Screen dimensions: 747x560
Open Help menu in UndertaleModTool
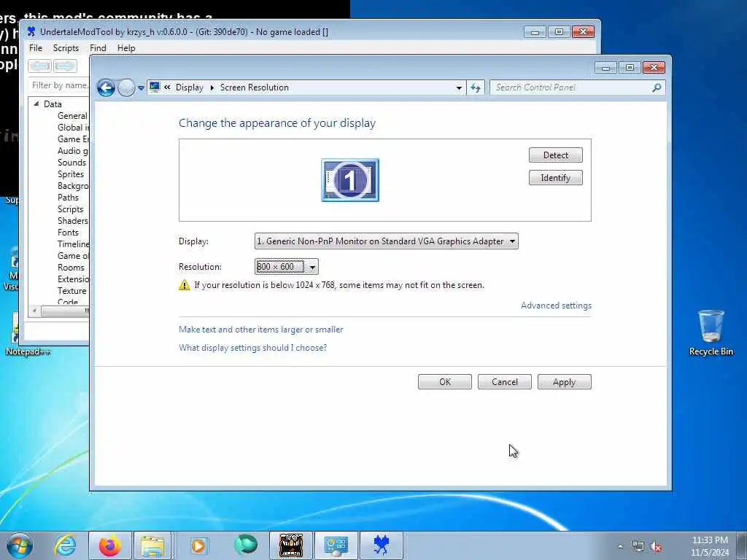(x=126, y=48)
